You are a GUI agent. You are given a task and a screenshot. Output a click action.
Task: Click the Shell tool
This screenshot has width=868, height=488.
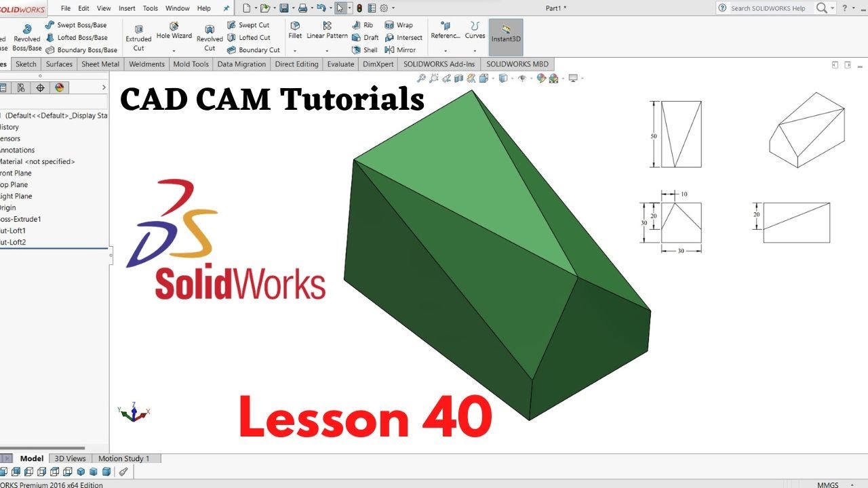tap(364, 49)
